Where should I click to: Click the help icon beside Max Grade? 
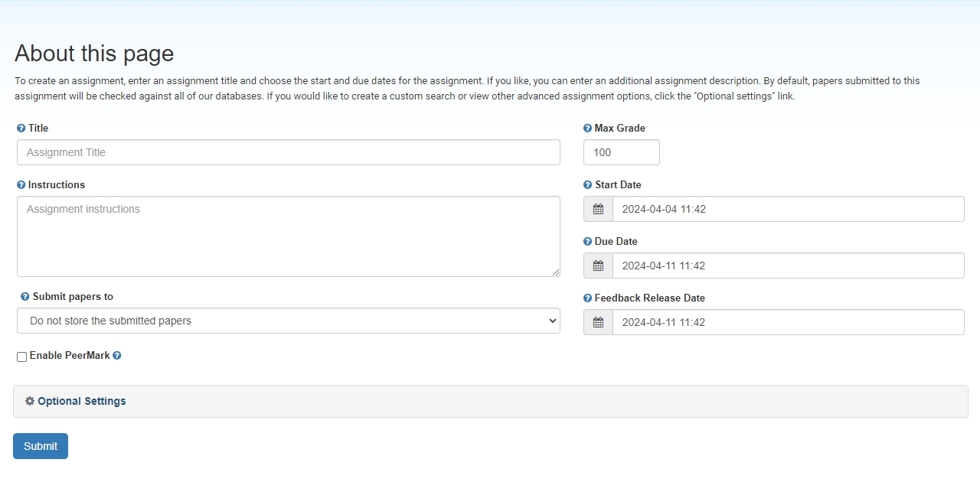tap(588, 129)
